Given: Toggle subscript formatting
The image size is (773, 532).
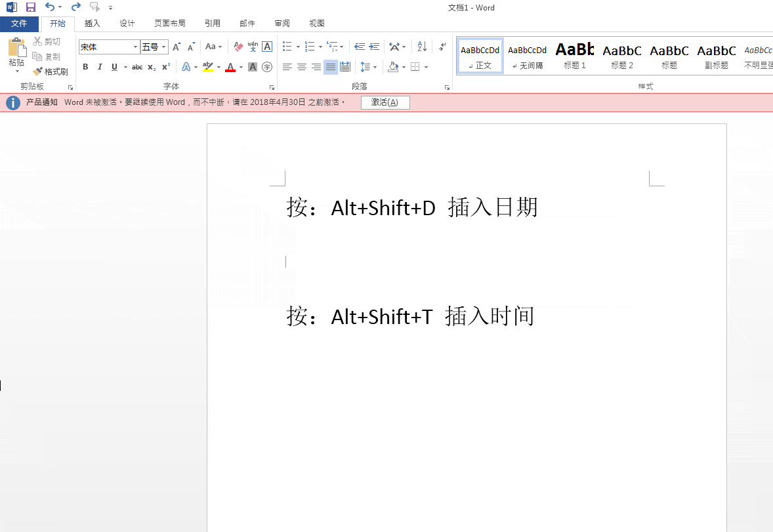Looking at the screenshot, I should 152,67.
